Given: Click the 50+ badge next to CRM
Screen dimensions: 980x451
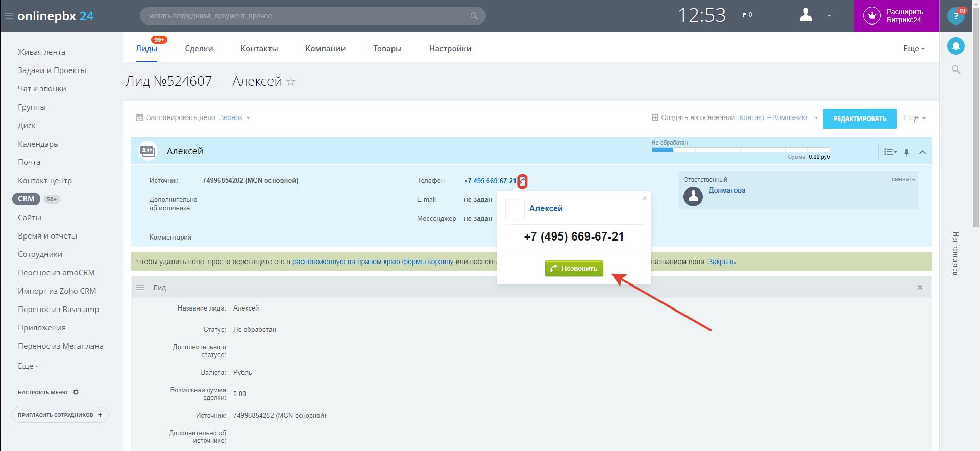Looking at the screenshot, I should coord(52,199).
